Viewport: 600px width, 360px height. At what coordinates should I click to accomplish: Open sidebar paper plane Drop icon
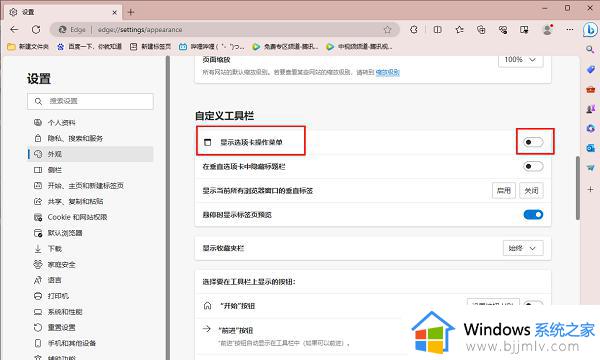pyautogui.click(x=590, y=168)
